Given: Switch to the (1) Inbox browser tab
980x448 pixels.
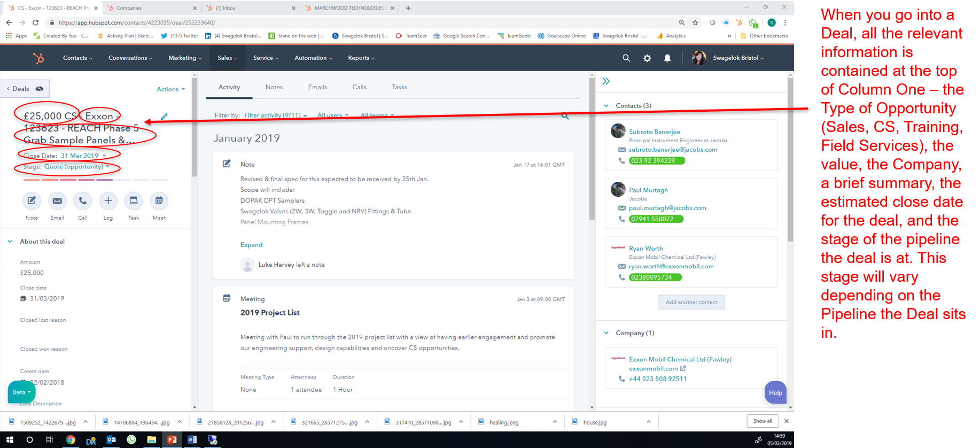Looking at the screenshot, I should pyautogui.click(x=251, y=8).
